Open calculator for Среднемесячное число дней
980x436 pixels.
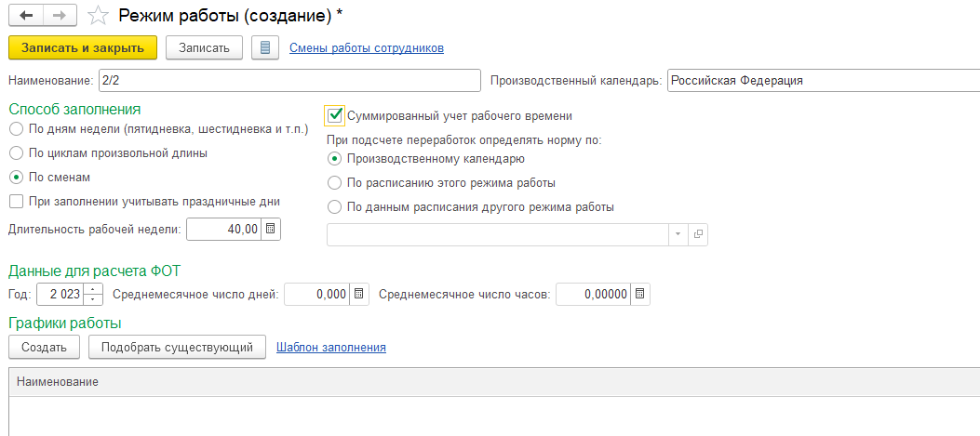pos(358,295)
